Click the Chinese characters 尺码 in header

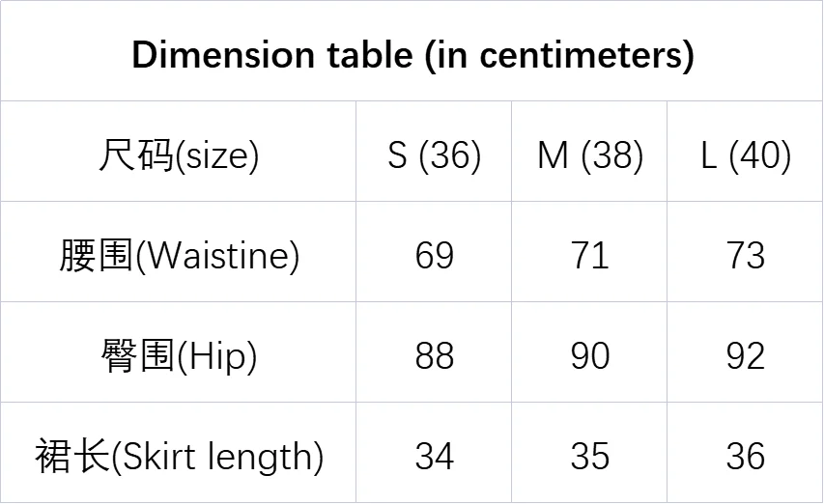136,155
